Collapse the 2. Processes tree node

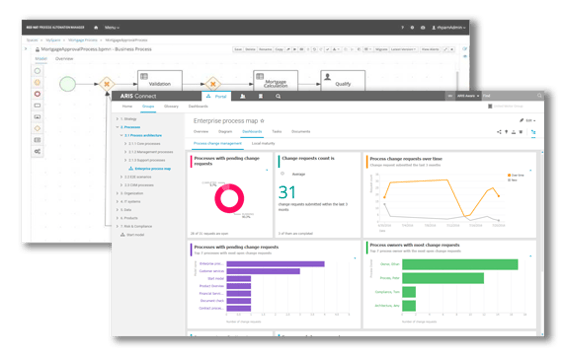tap(117, 127)
